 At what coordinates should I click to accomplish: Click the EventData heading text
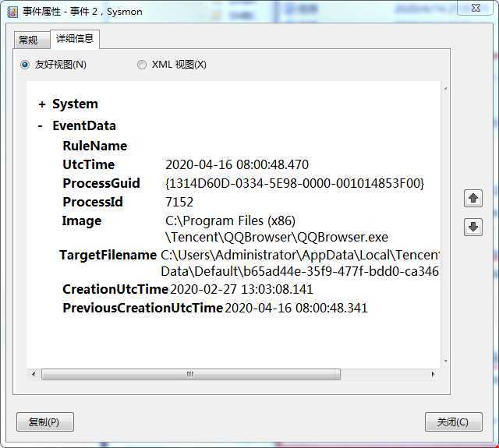click(x=84, y=126)
